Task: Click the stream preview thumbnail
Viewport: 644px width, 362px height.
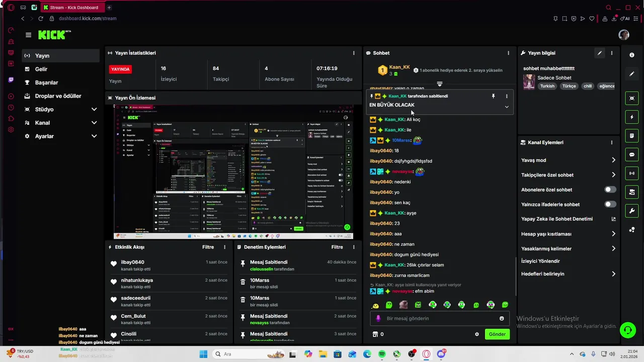Action: click(233, 172)
